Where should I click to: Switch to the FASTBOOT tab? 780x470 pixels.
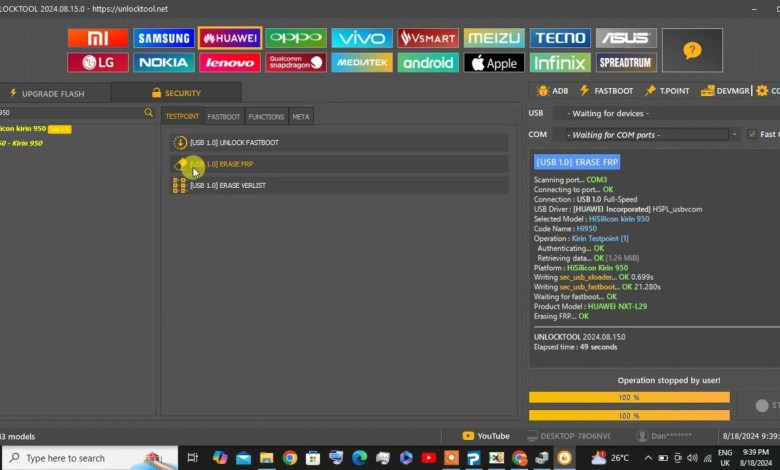pos(223,117)
